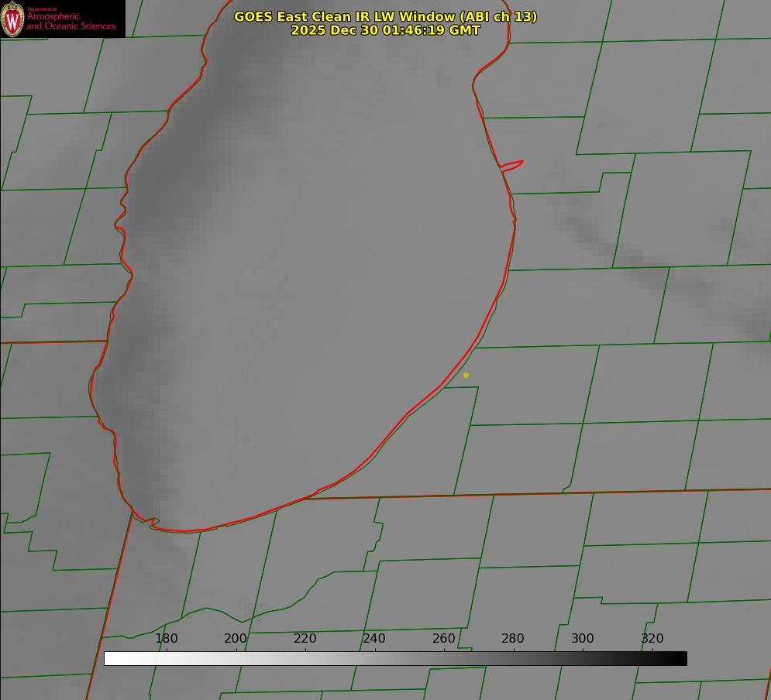Pick the 260 value on the scale
The height and width of the screenshot is (700, 771).
444,639
